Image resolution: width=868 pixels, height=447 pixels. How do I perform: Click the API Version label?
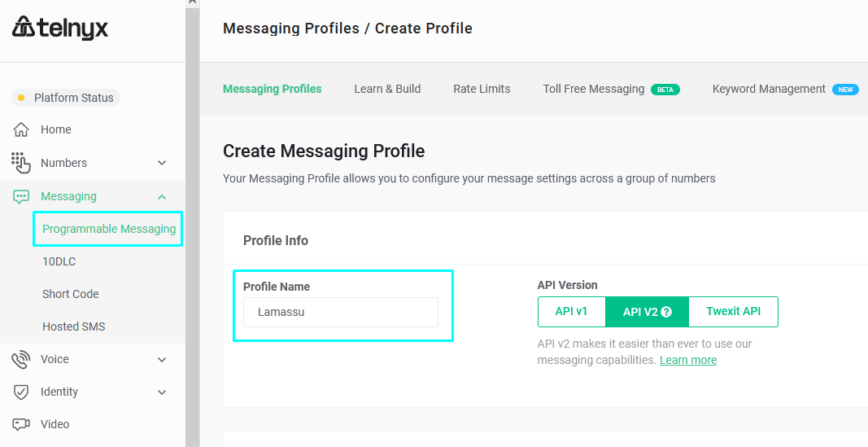click(567, 285)
